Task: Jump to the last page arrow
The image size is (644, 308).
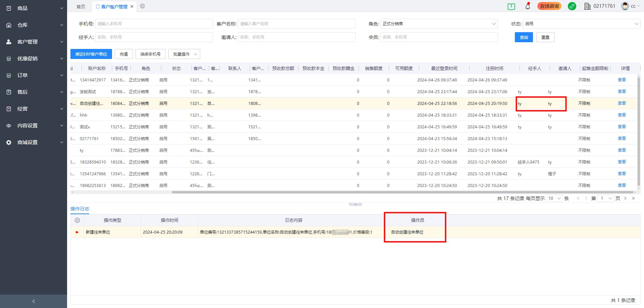Action: coord(633,198)
